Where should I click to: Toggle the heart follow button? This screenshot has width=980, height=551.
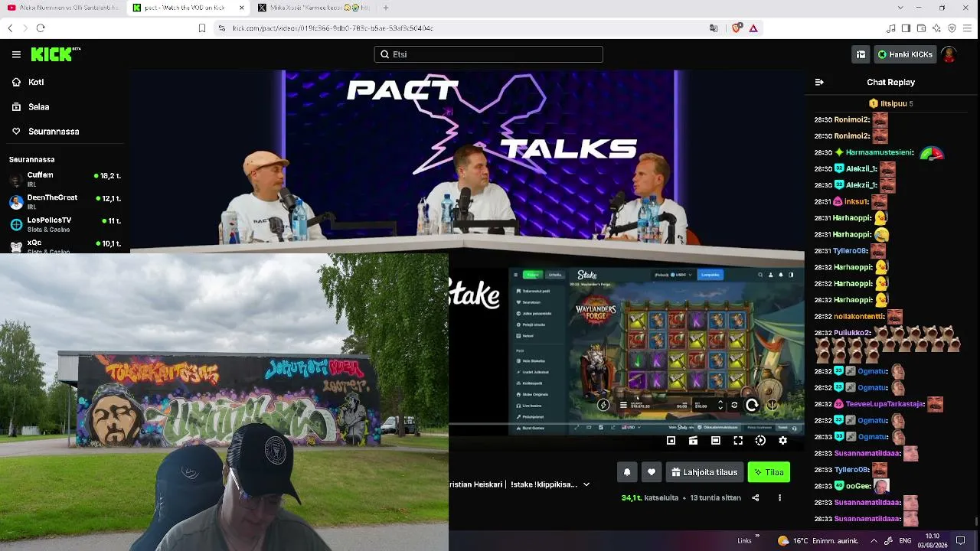652,472
